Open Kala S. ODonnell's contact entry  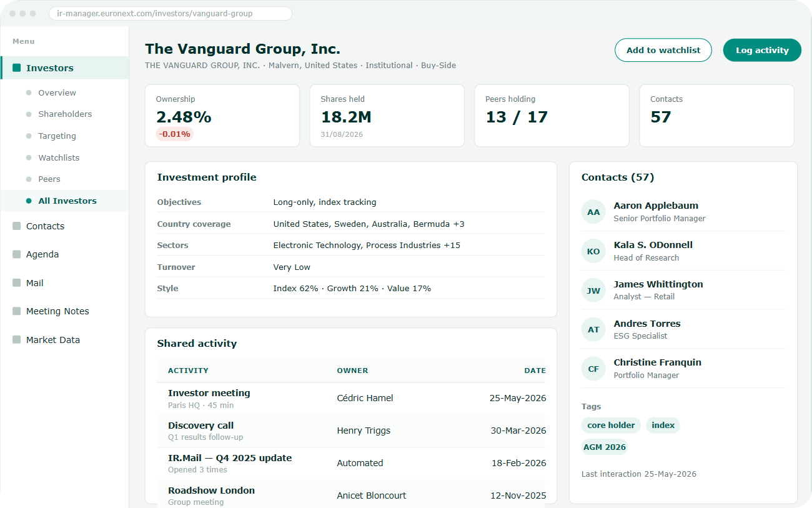click(683, 251)
